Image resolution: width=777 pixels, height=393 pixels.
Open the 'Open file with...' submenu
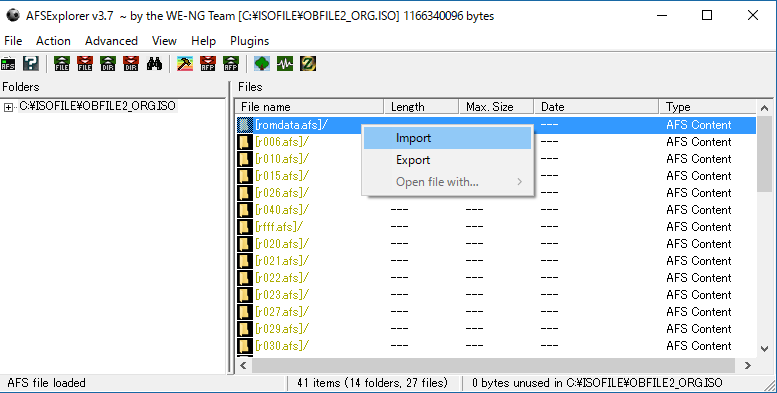coord(447,182)
